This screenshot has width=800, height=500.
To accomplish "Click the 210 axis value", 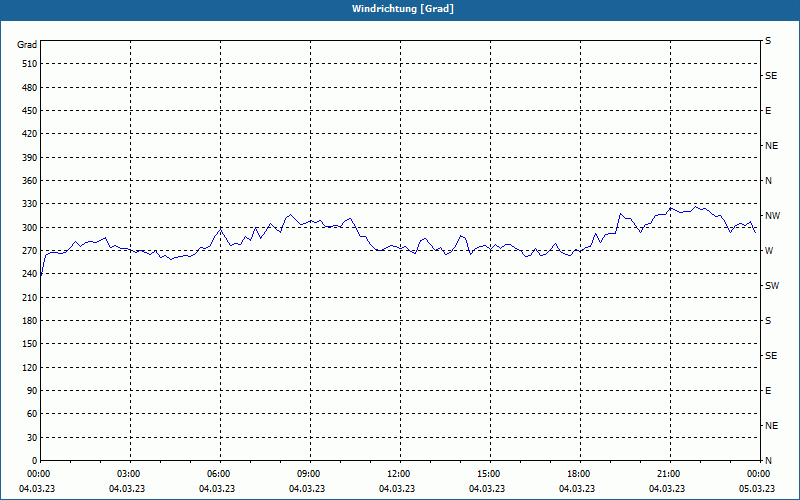I will click(30, 297).
